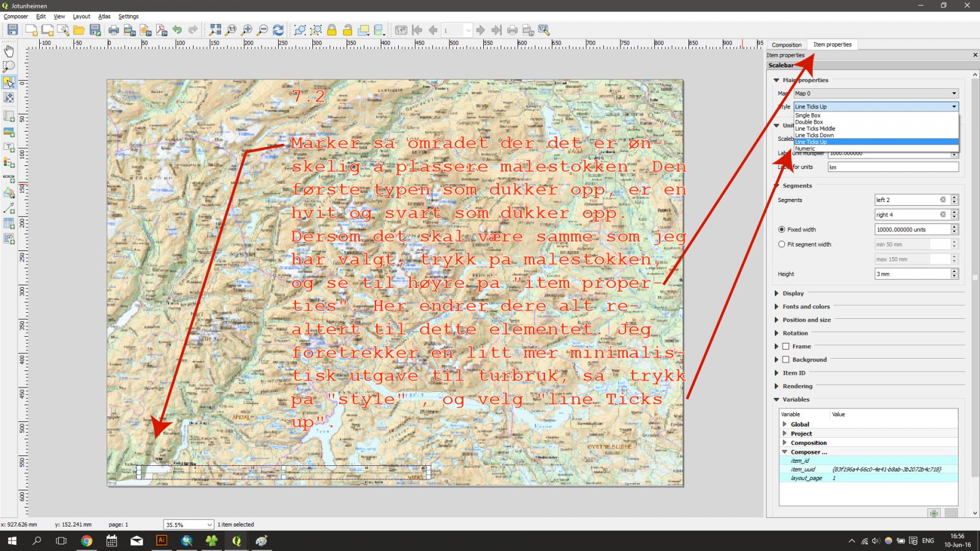Click the Label for units input field
The image size is (980, 551).
[893, 167]
